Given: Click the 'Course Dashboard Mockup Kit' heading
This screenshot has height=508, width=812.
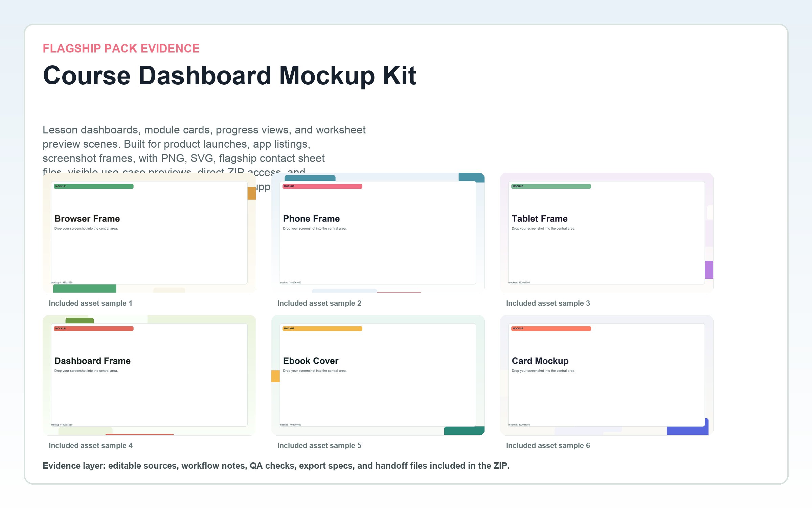Looking at the screenshot, I should (x=230, y=76).
